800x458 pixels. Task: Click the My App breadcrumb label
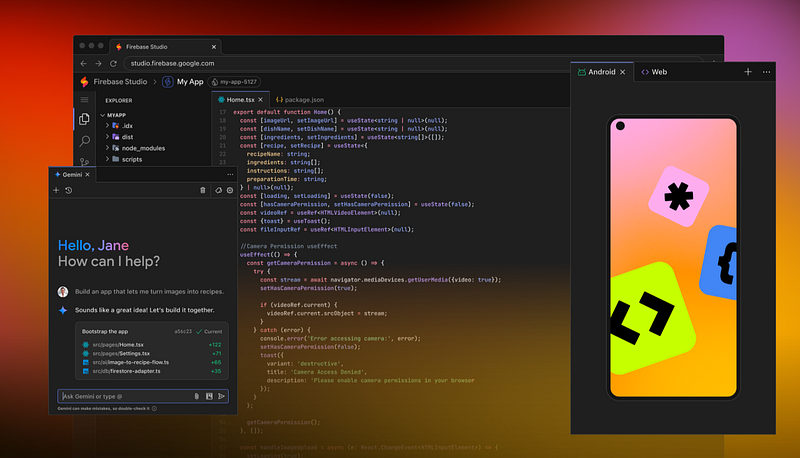coord(190,82)
